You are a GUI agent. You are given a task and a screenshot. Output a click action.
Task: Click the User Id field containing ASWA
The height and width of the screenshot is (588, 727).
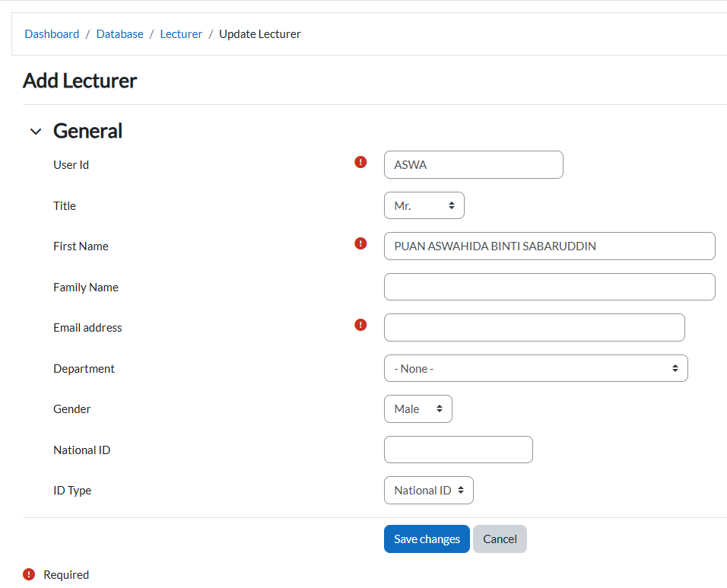click(x=473, y=165)
